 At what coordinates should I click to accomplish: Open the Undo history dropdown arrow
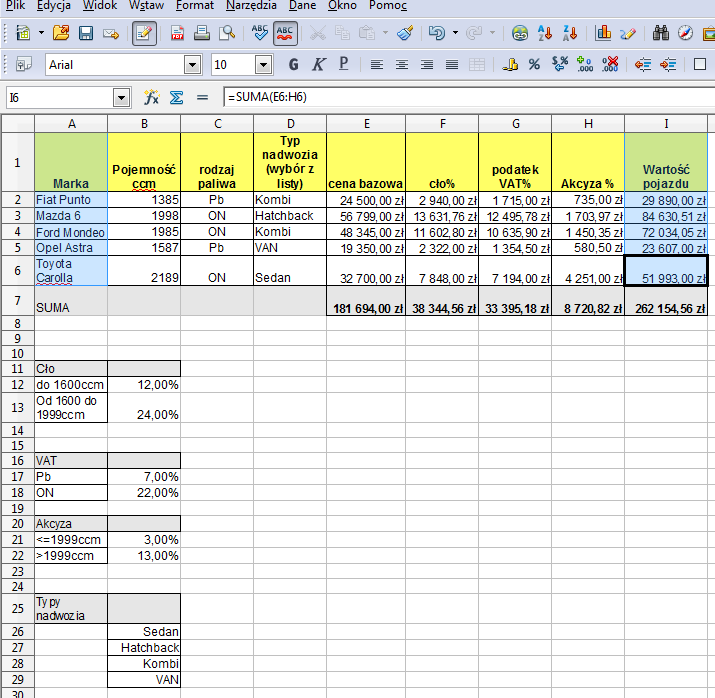(455, 33)
